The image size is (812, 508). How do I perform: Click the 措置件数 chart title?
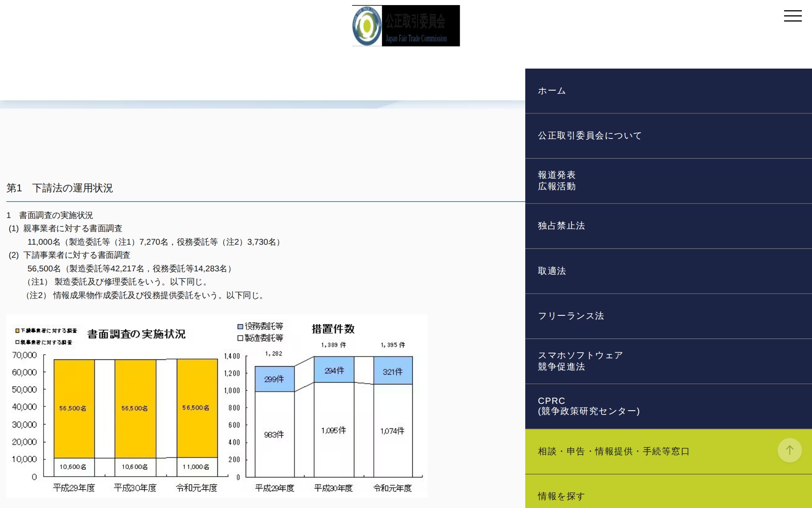coord(333,329)
